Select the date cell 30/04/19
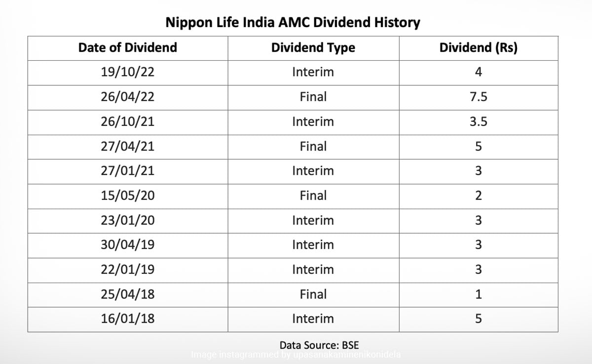 pos(127,245)
